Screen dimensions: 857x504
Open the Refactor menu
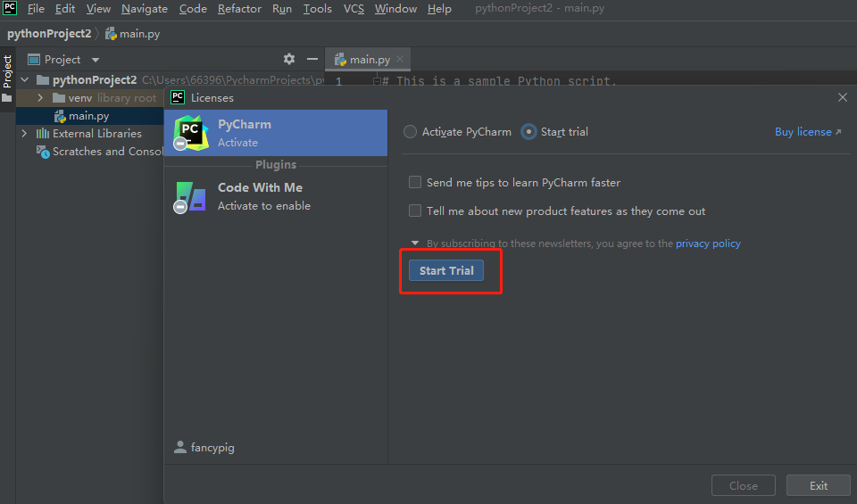(x=239, y=9)
